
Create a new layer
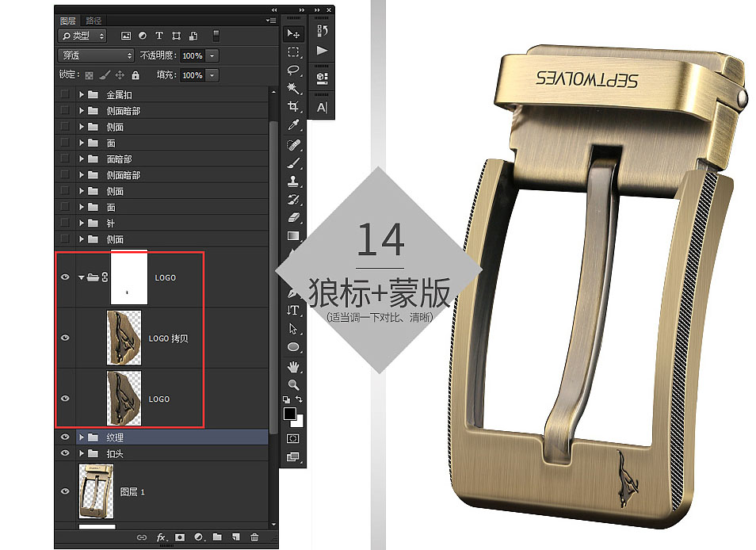tap(236, 537)
